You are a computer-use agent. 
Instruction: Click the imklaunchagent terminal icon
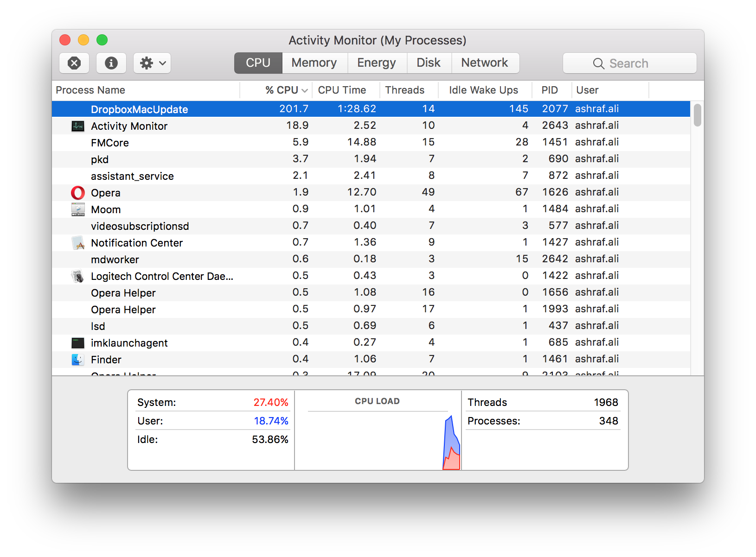(x=78, y=343)
